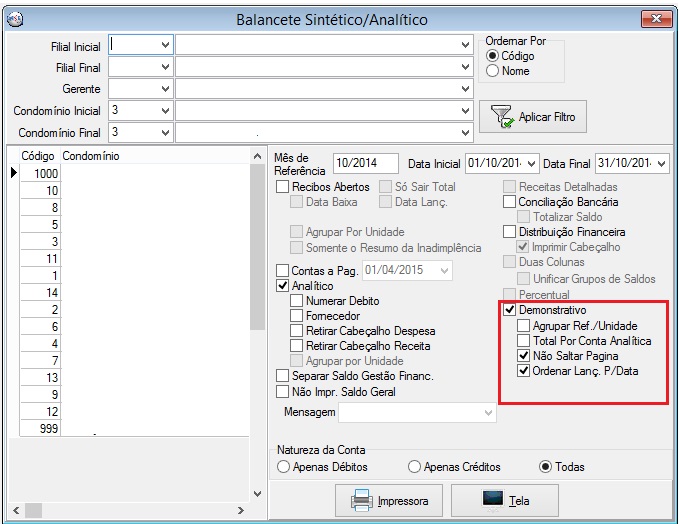
Task: Click the printer icon on Impressora
Action: pos(360,500)
